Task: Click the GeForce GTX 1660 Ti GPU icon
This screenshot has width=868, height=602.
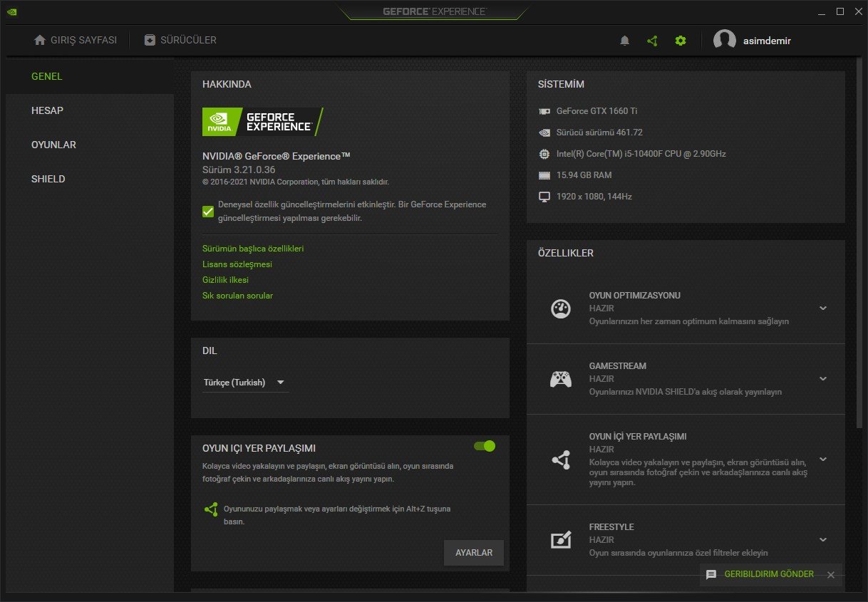Action: 544,111
